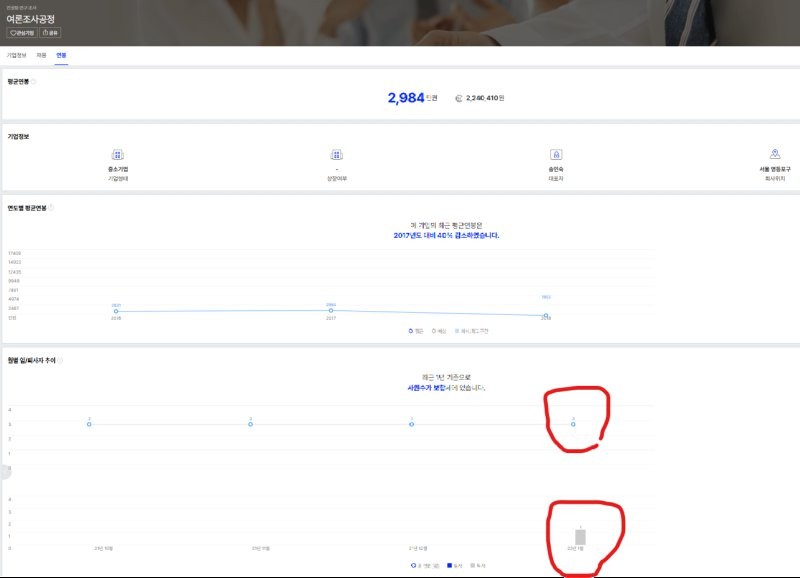Click headcount point above 22년 1월
The height and width of the screenshot is (578, 800).
pyautogui.click(x=573, y=424)
